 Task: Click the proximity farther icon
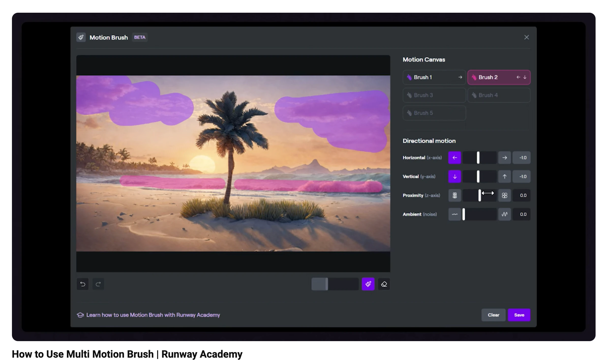pyautogui.click(x=454, y=195)
